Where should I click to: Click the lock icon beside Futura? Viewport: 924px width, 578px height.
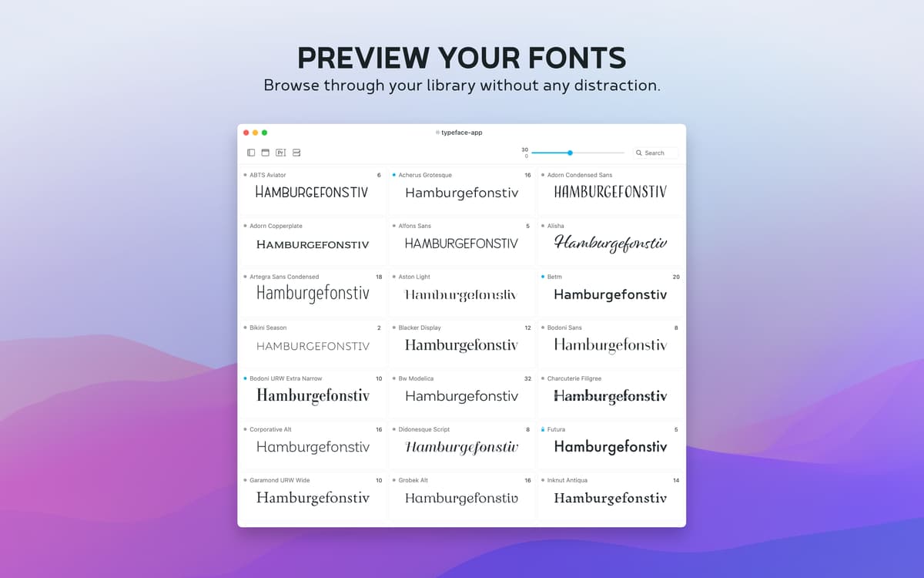543,429
